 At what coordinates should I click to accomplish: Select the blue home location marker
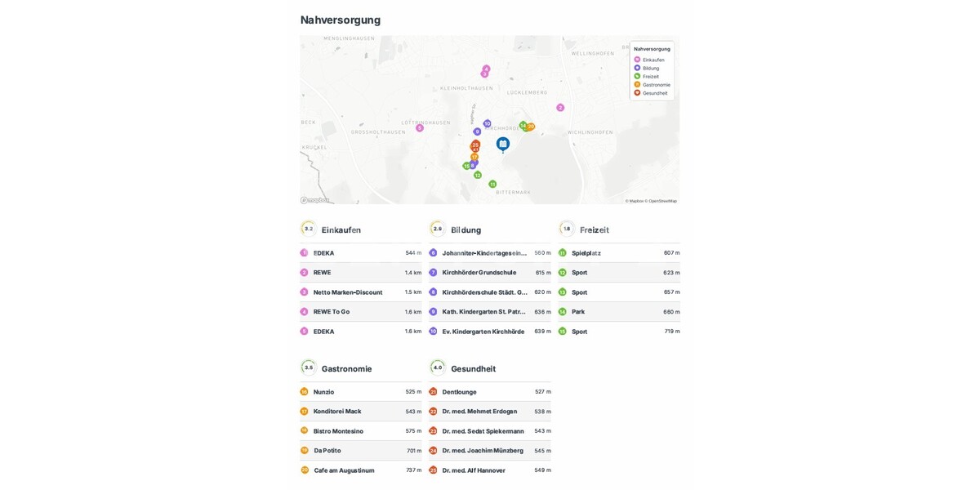(503, 144)
